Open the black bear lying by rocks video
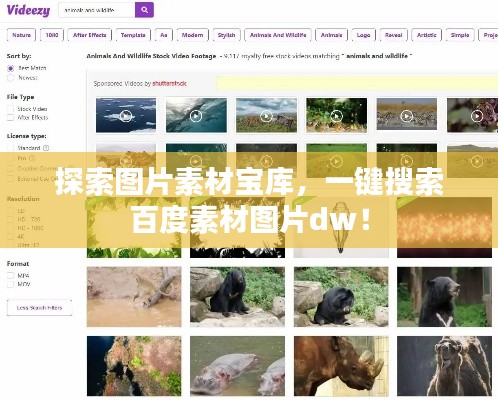Screen dimensions: 498x400 coord(341,297)
